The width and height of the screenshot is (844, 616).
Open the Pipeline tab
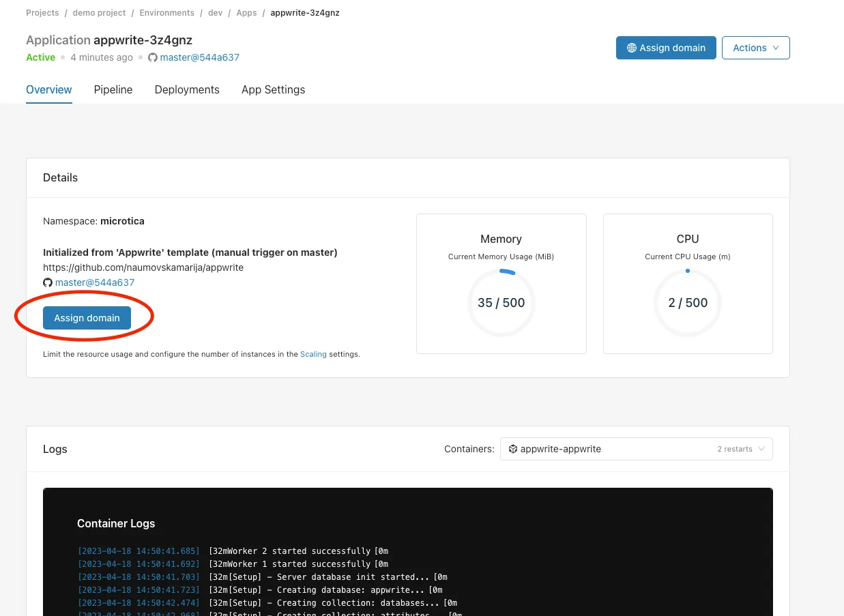coord(113,89)
